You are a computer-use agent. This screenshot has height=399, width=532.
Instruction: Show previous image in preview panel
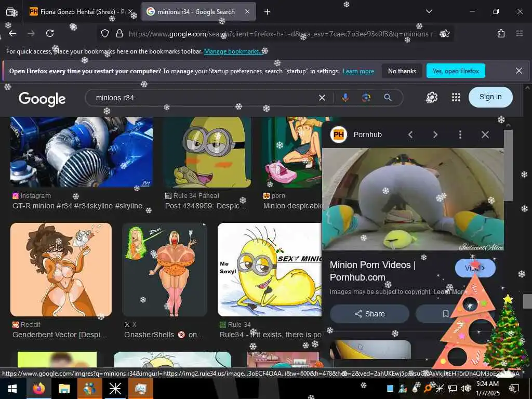[410, 135]
